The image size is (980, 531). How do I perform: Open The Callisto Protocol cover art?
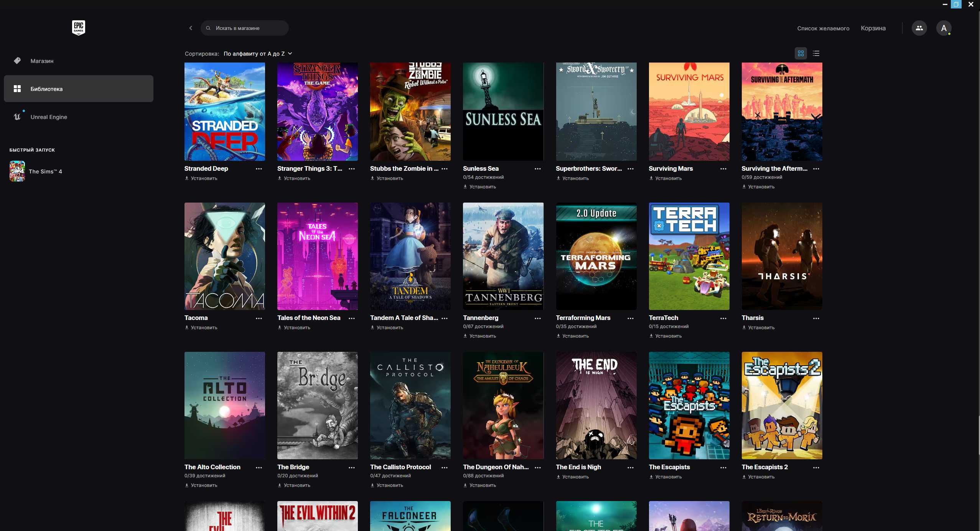(x=410, y=406)
